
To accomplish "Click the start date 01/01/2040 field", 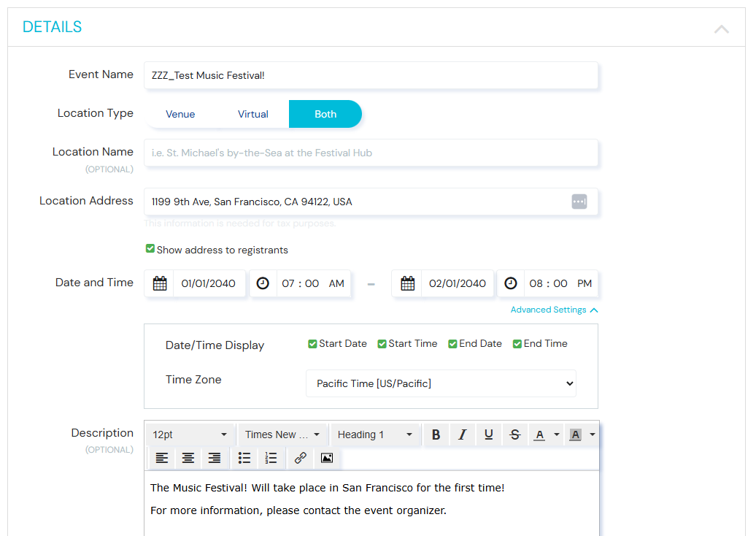I will [x=208, y=283].
